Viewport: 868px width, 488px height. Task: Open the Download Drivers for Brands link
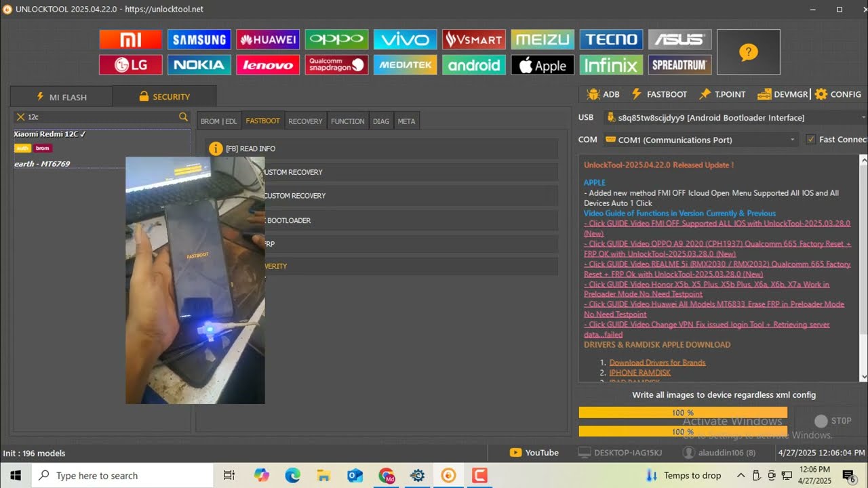pos(657,363)
